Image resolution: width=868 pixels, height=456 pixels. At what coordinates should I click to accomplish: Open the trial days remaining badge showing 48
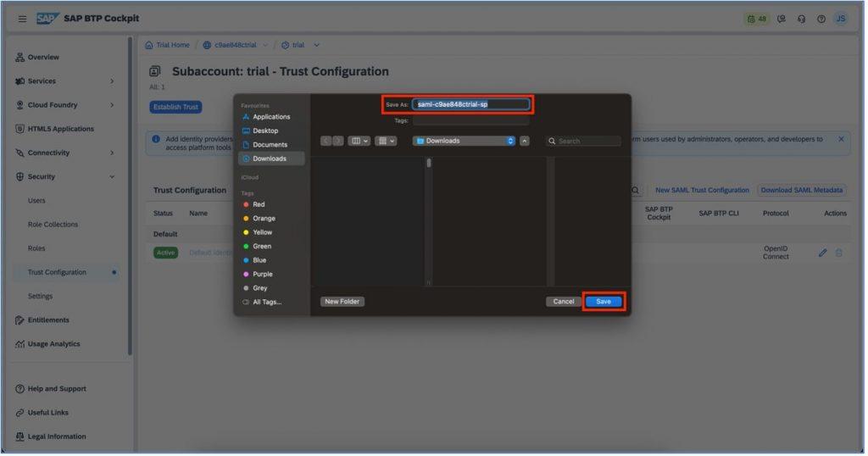(759, 19)
